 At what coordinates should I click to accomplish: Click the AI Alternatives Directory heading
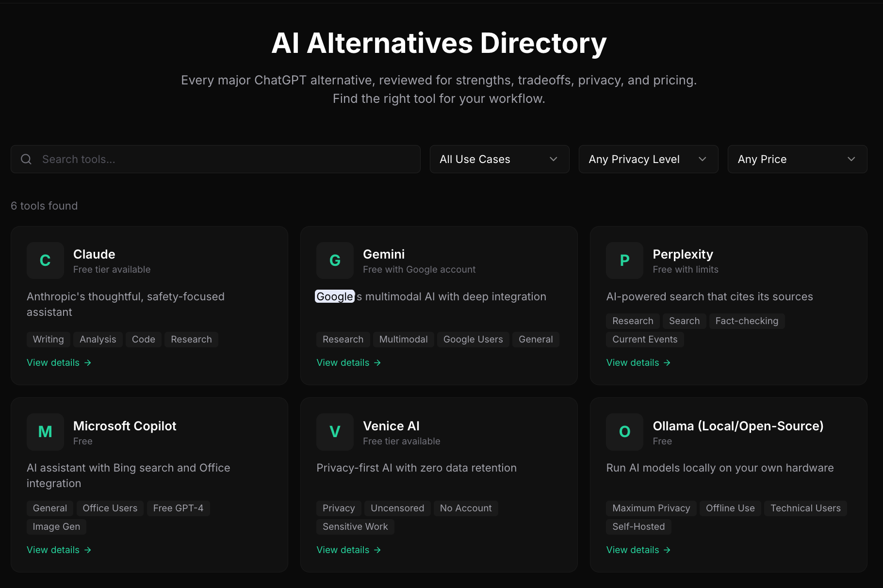pyautogui.click(x=439, y=43)
